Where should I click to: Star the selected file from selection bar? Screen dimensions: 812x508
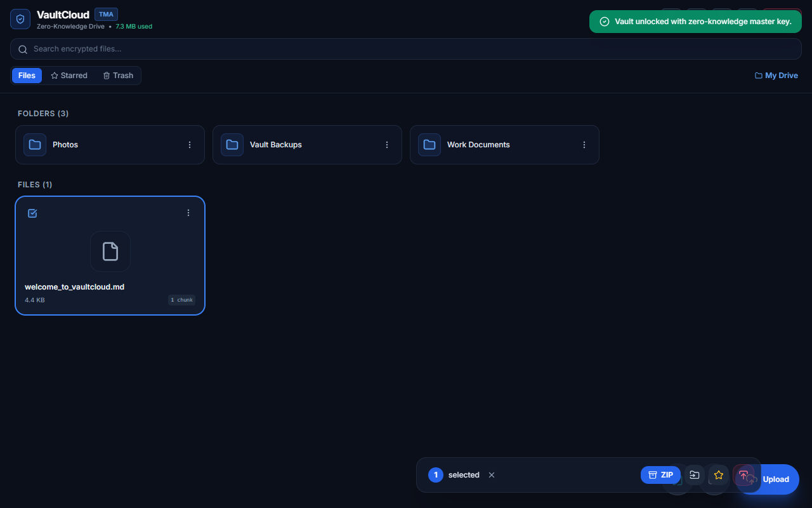point(719,475)
